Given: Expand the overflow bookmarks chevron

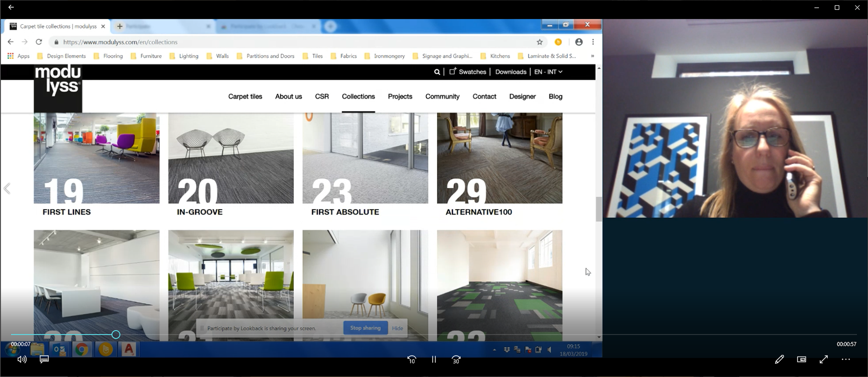Looking at the screenshot, I should click(592, 56).
